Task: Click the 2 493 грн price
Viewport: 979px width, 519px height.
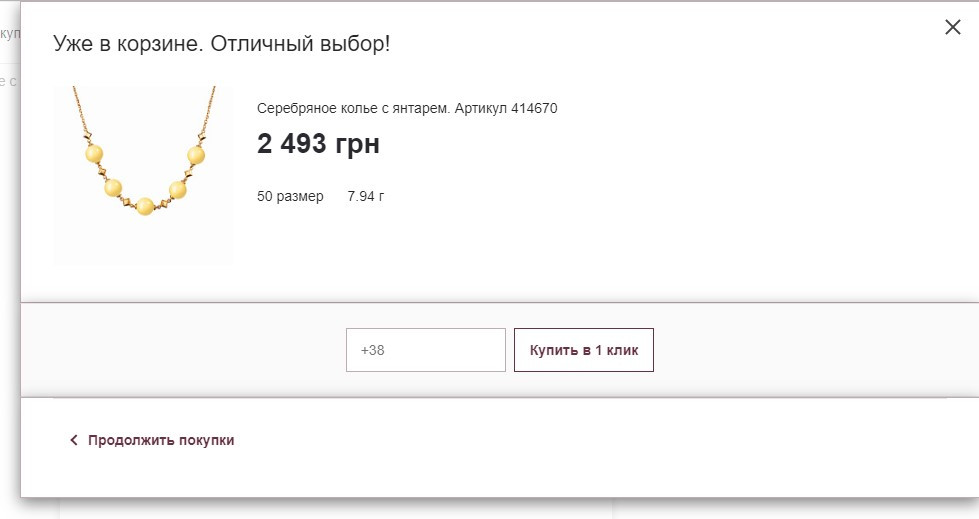Action: click(x=318, y=144)
